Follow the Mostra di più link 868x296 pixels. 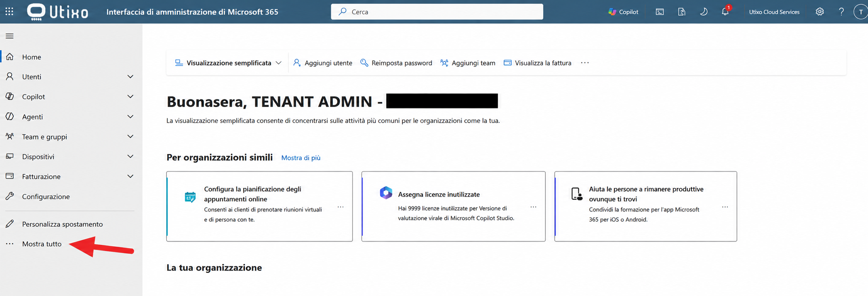(x=301, y=158)
